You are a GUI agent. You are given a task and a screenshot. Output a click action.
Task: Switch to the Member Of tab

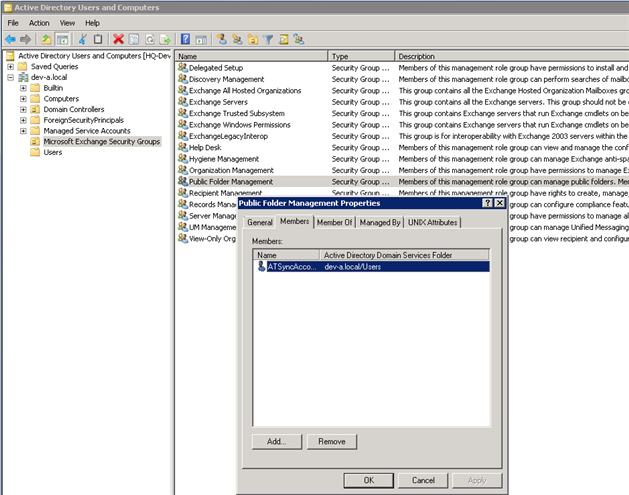pyautogui.click(x=334, y=222)
